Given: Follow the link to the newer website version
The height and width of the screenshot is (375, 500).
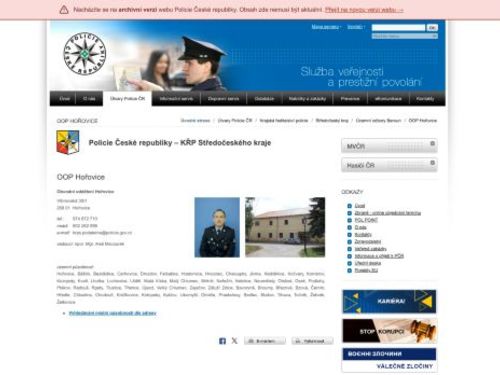Looking at the screenshot, I should [364, 10].
